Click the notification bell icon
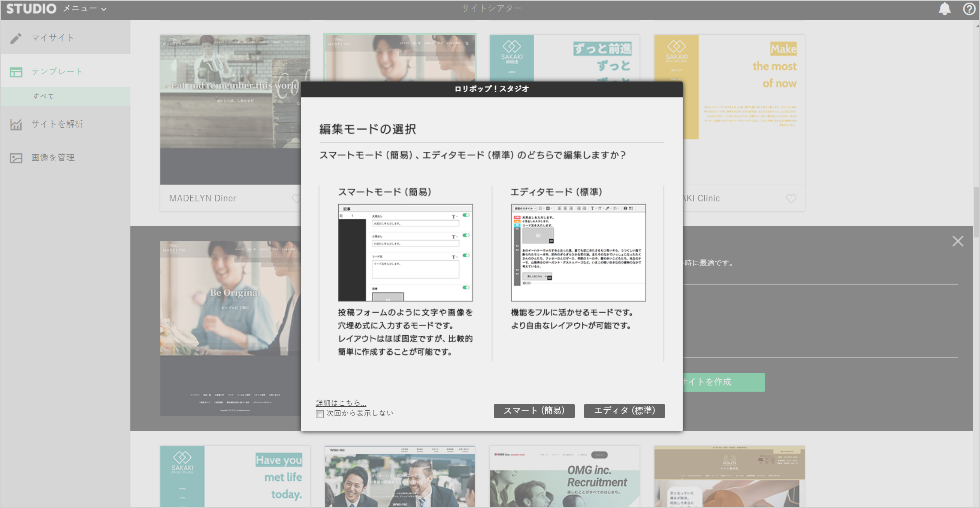This screenshot has width=980, height=508. tap(944, 9)
